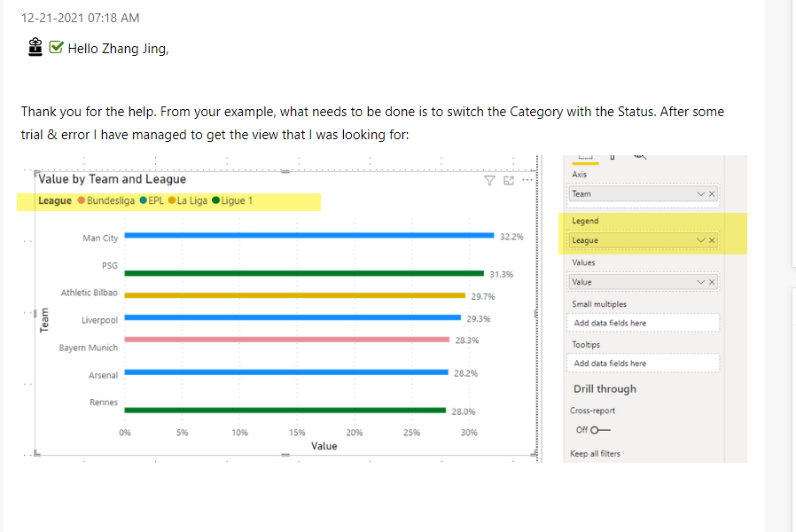Toggle the Cross-report Off switch
The image size is (796, 532).
click(600, 430)
